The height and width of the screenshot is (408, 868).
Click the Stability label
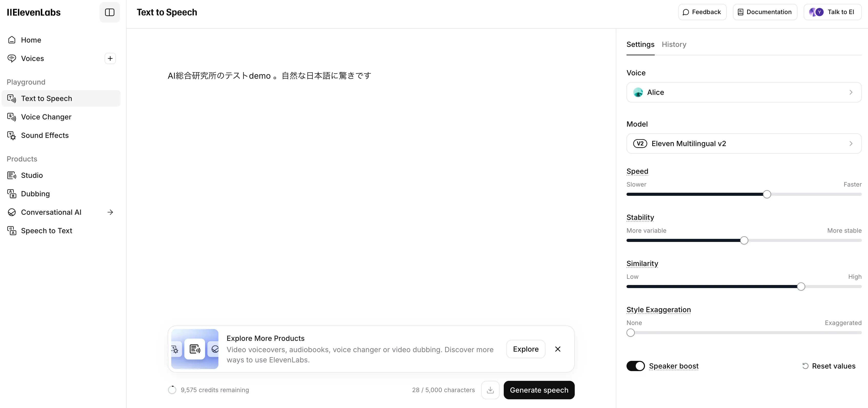pos(640,218)
